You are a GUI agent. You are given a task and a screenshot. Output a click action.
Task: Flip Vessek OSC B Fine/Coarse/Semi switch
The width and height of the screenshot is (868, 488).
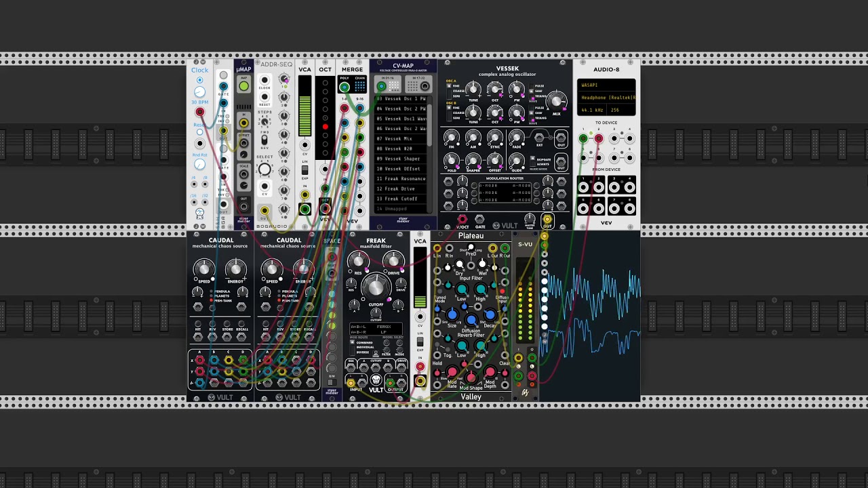click(x=448, y=112)
